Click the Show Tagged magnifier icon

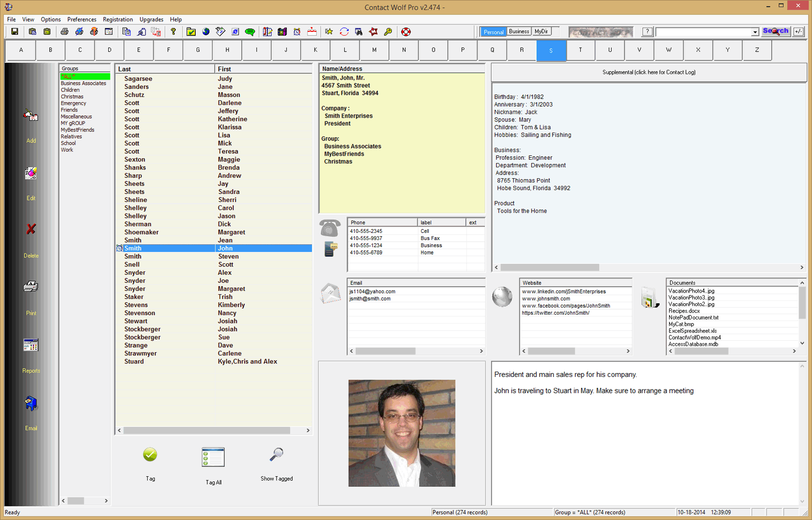(x=277, y=454)
